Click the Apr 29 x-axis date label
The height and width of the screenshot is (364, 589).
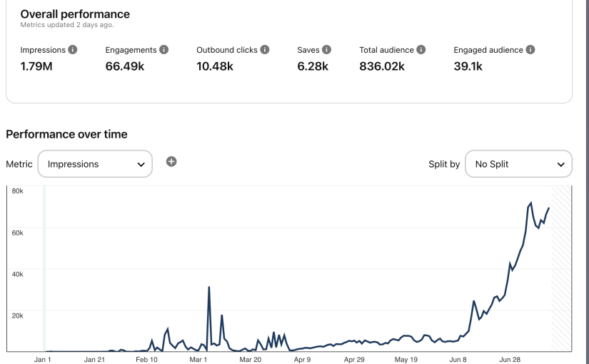355,360
